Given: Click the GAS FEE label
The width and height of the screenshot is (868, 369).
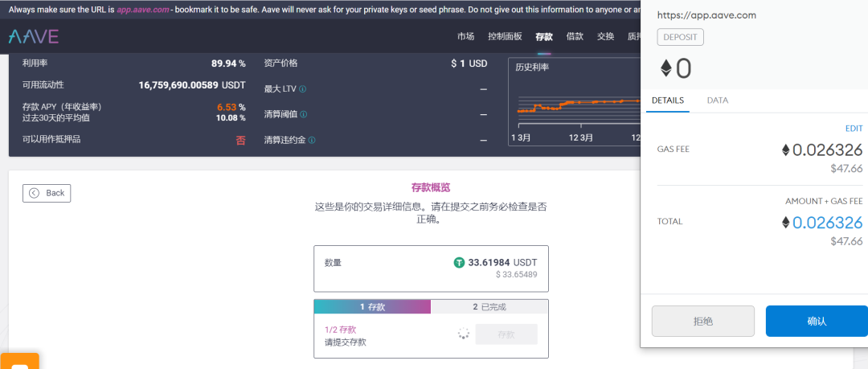Looking at the screenshot, I should click(x=674, y=149).
